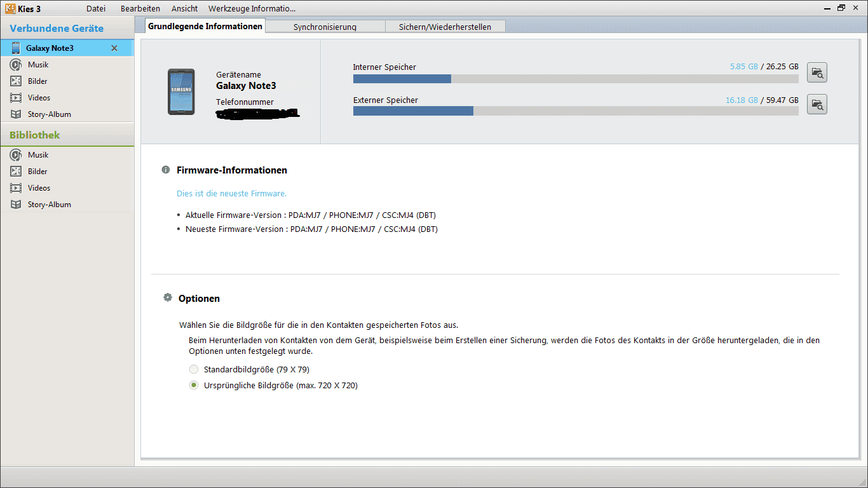The image size is (868, 488).
Task: Click the Story-Album icon under Verbundene Geräte
Action: (16, 114)
